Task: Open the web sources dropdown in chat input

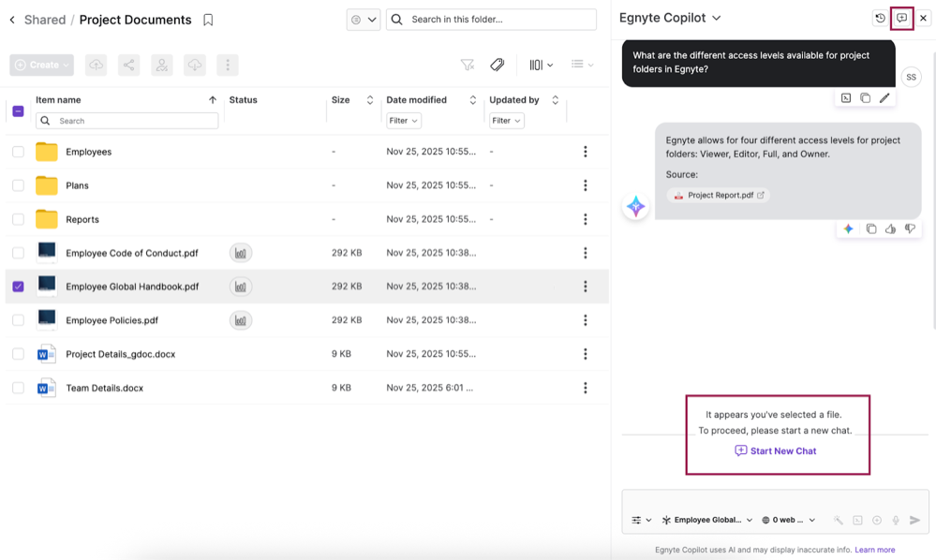Action: (788, 520)
